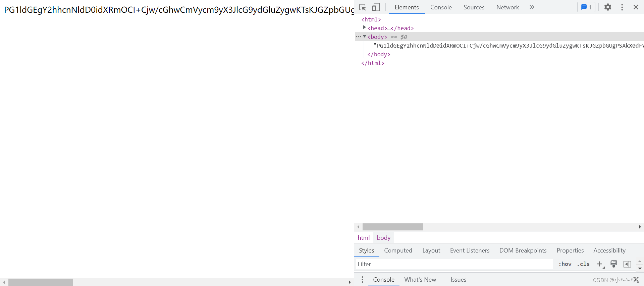Select the body breadcrumb

(x=383, y=237)
